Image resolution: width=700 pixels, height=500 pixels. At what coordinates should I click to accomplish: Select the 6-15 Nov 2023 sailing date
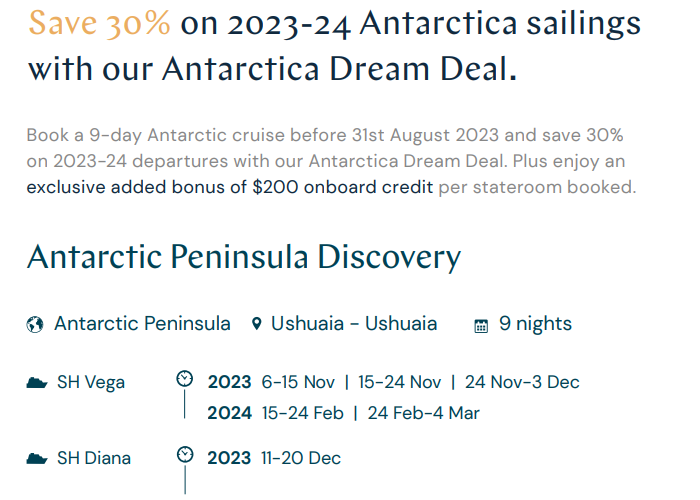click(x=298, y=382)
